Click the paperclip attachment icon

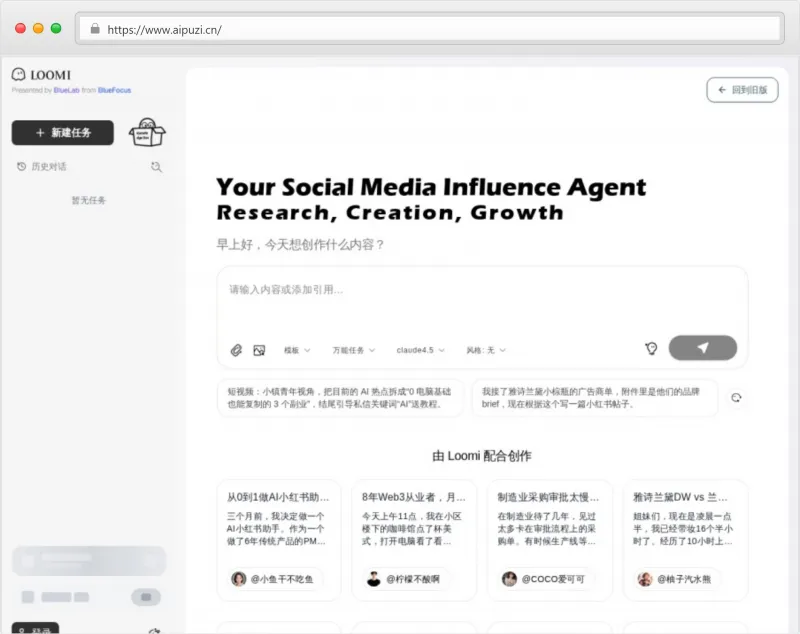click(238, 350)
